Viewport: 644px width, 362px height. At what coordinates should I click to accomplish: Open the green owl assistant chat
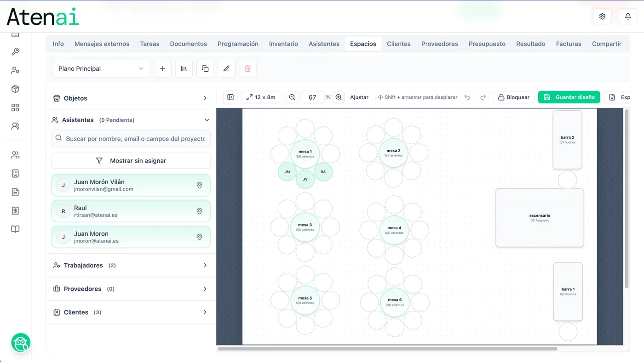(x=21, y=343)
